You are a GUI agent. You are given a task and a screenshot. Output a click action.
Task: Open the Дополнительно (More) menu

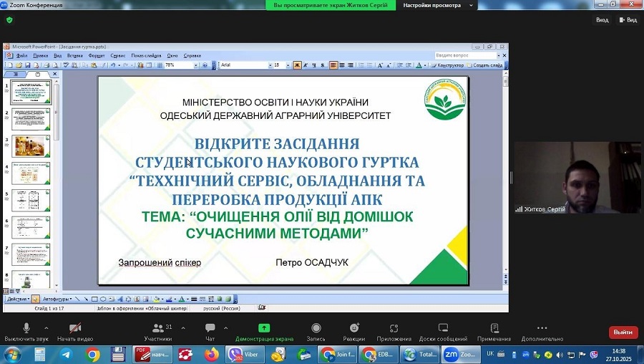[547, 330]
